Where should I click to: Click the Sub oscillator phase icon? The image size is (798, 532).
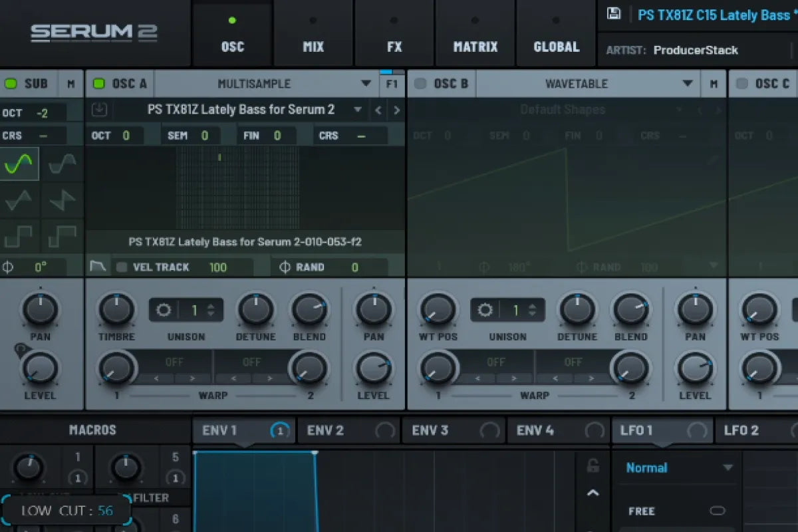click(x=8, y=267)
